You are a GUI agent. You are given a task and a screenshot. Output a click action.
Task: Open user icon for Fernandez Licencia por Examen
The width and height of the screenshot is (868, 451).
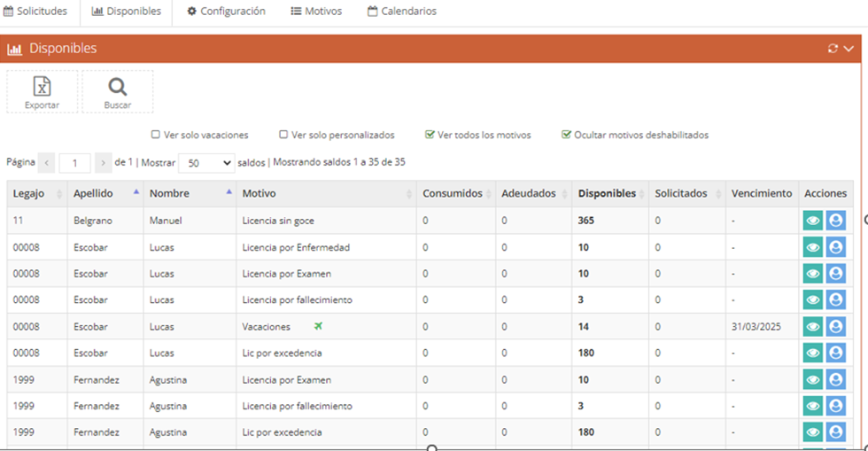(x=836, y=379)
